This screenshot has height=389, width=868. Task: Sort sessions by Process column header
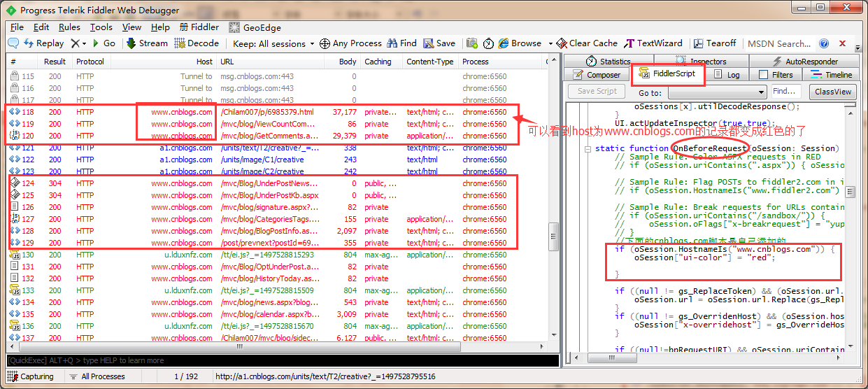(501, 62)
